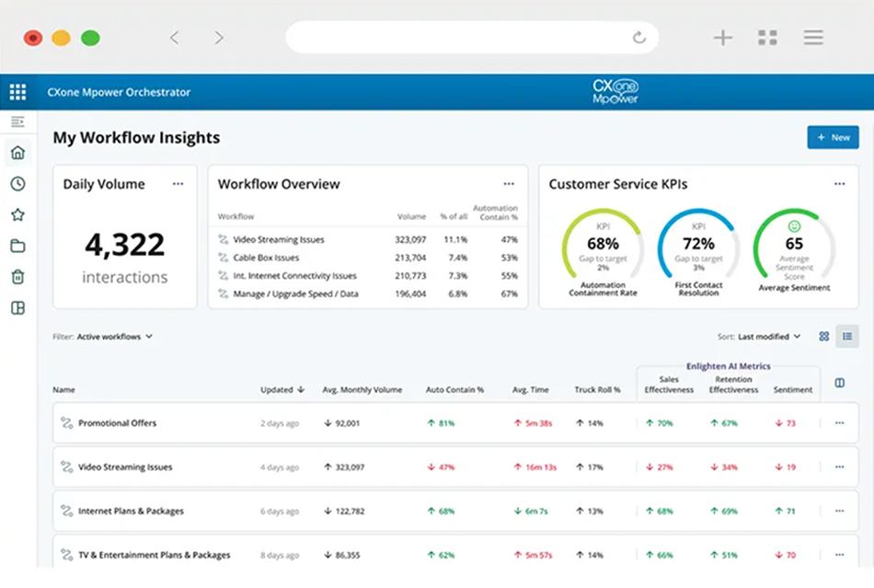
Task: Click Sales Effectiveness column header
Action: (x=669, y=384)
